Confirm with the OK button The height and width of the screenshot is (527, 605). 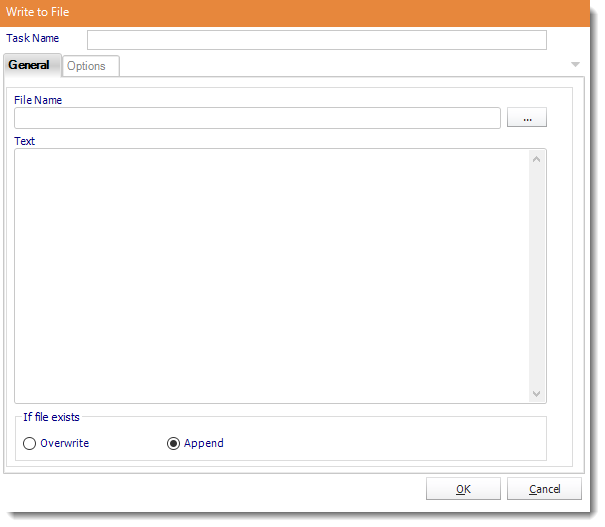[463, 489]
